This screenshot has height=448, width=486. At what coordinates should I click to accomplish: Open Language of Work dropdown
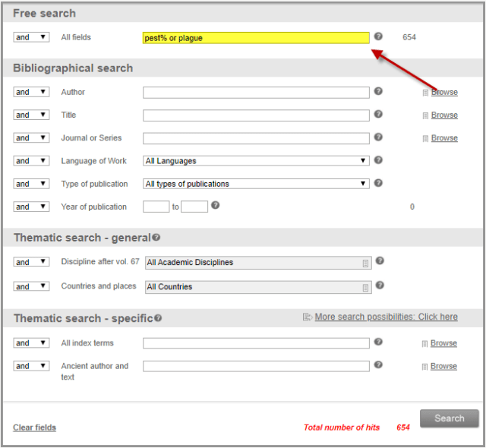click(x=256, y=161)
